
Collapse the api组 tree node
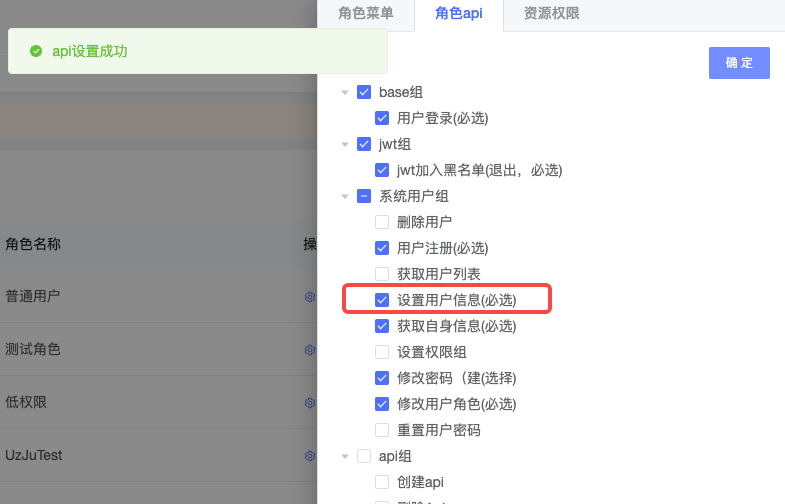click(x=345, y=456)
